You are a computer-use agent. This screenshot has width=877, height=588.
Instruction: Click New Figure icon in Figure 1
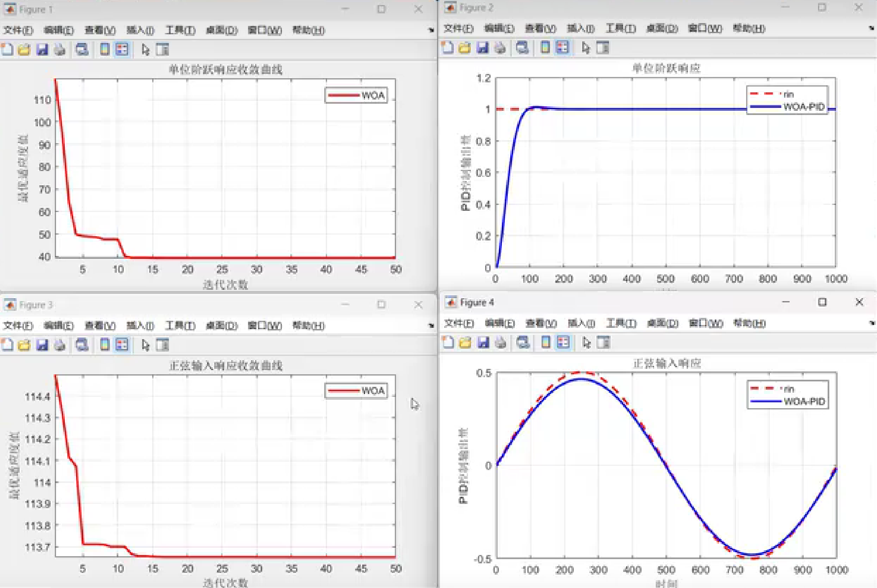pos(7,49)
